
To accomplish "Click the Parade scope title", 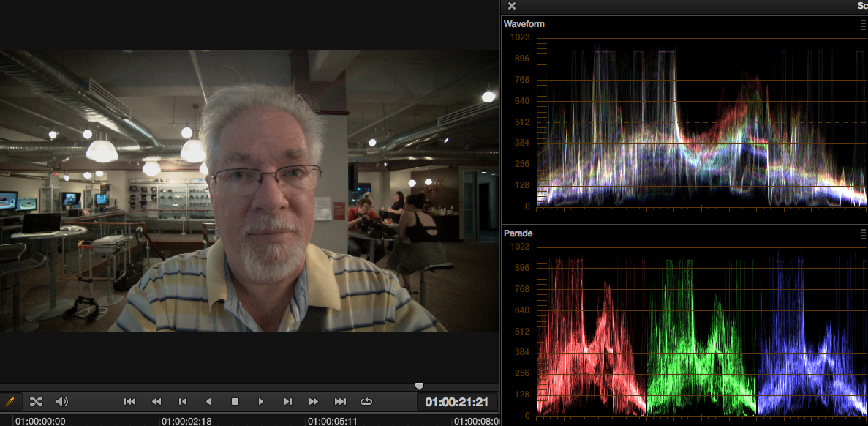I will coord(518,233).
